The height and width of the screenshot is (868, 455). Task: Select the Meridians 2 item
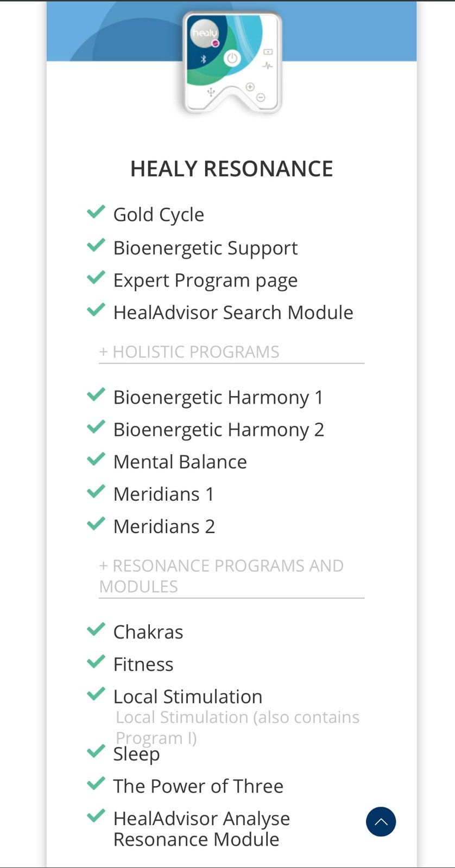pyautogui.click(x=164, y=526)
